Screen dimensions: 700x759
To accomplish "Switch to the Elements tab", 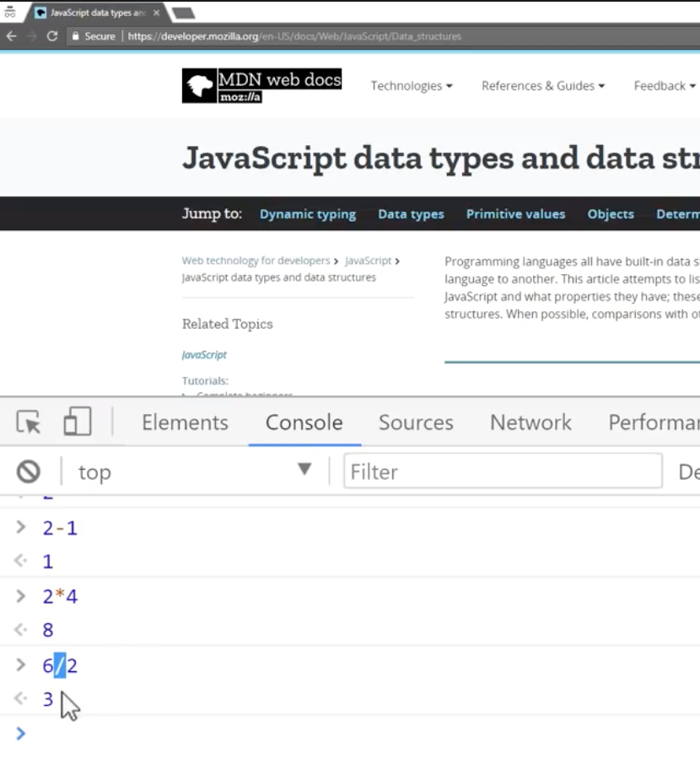I will [185, 423].
